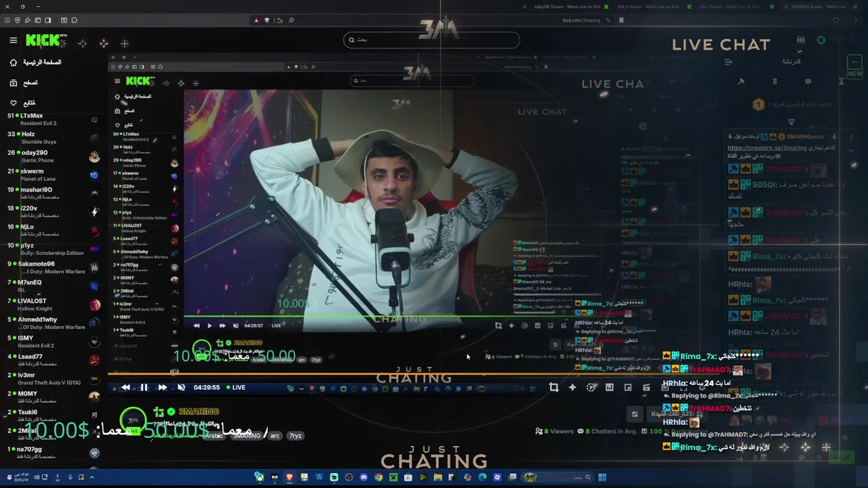The height and width of the screenshot is (488, 868).
Task: Open na707gg channel in sidebar
Action: tap(53, 451)
